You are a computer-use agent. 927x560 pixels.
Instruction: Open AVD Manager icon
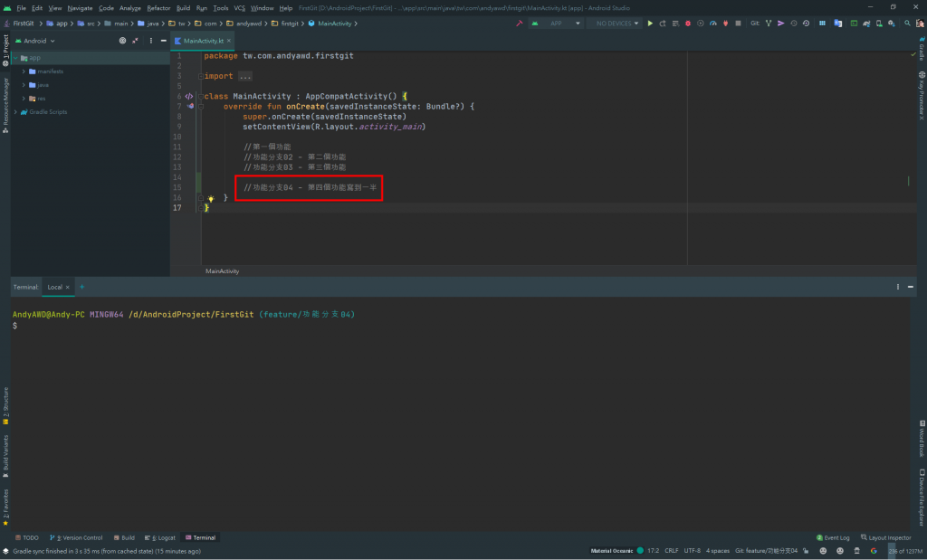coord(879,24)
